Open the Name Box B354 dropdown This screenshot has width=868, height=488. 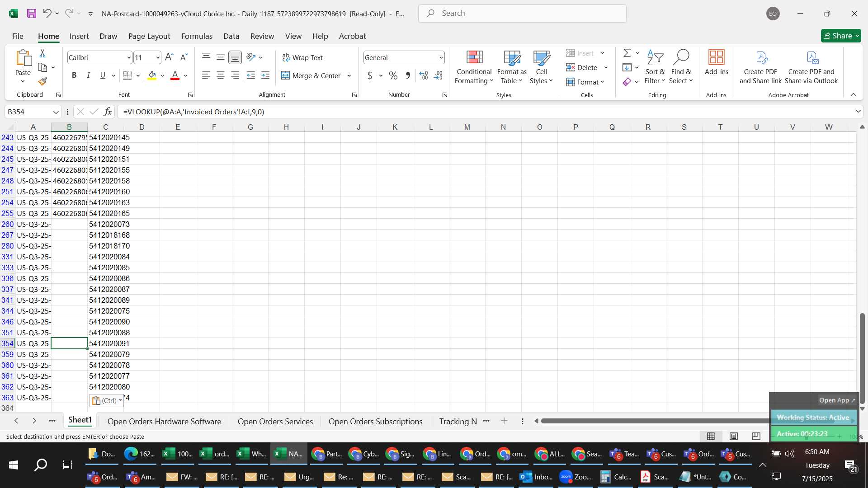coord(56,112)
